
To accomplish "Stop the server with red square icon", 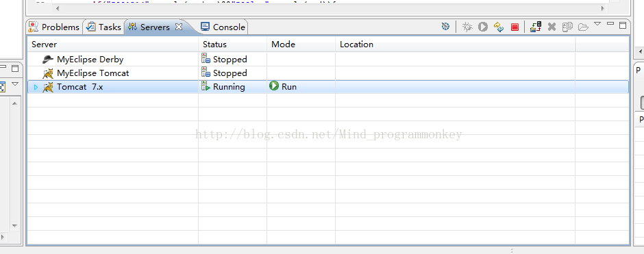I will 515,27.
